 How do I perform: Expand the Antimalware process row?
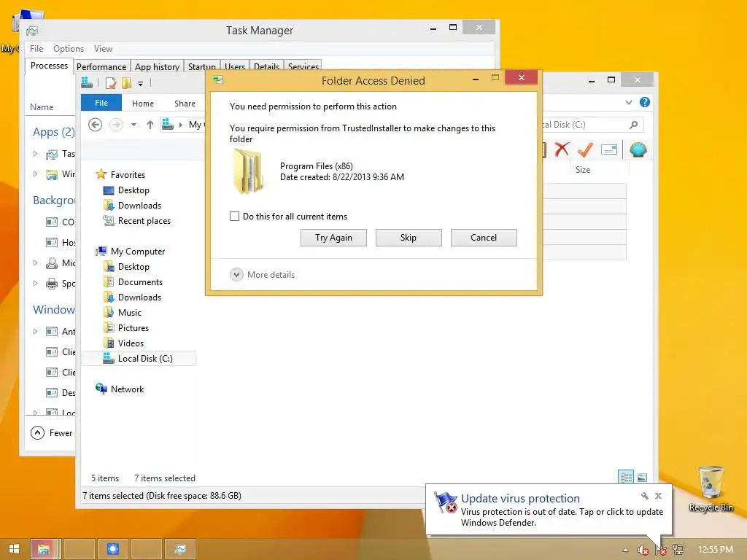[x=35, y=331]
